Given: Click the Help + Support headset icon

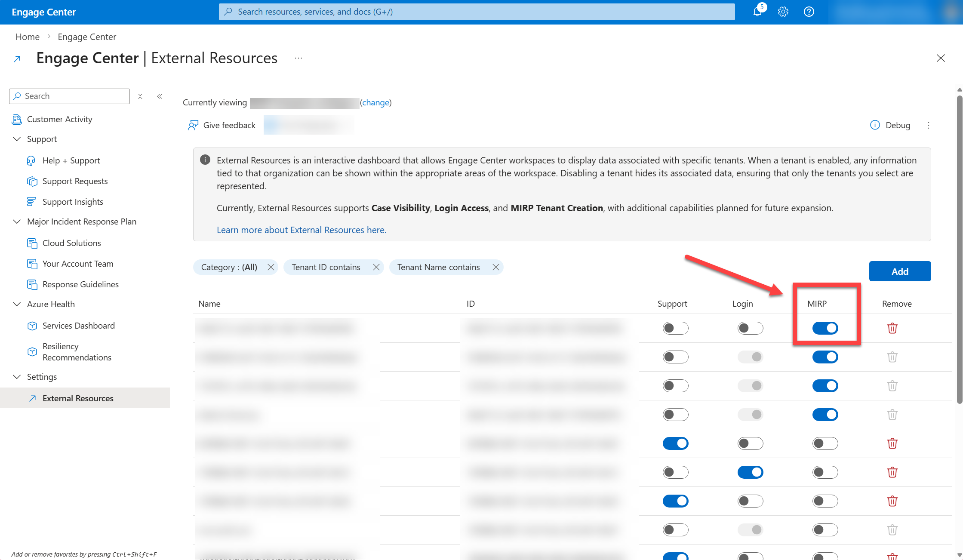Looking at the screenshot, I should (31, 160).
